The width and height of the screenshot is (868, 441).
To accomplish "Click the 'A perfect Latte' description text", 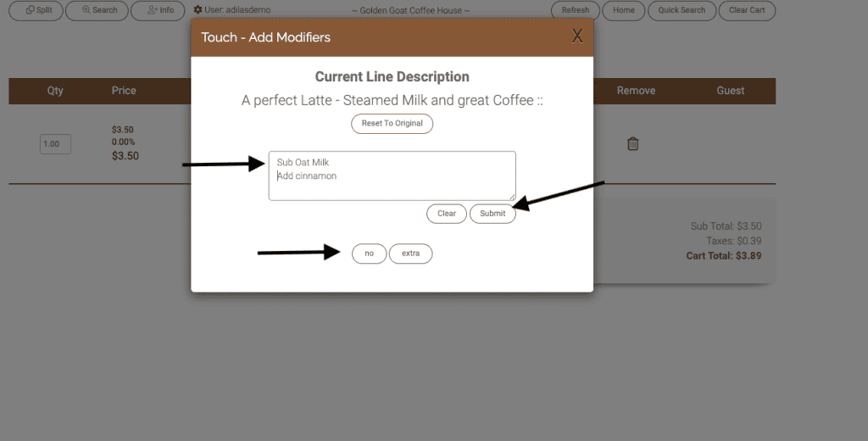I will point(392,100).
